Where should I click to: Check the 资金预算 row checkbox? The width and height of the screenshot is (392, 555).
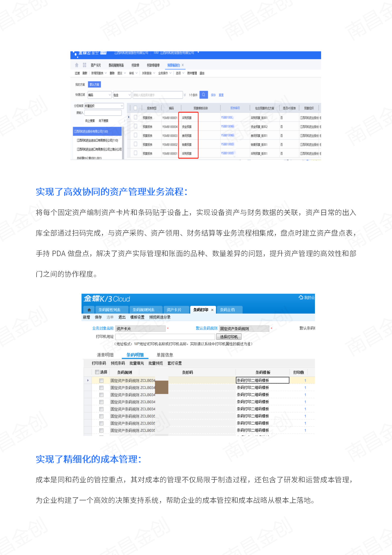(135, 126)
